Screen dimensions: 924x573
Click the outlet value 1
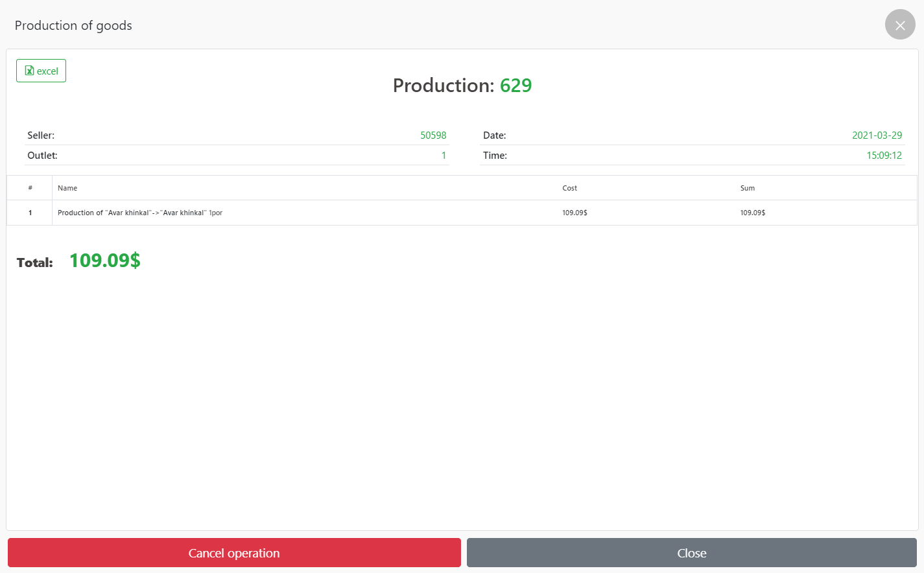444,156
